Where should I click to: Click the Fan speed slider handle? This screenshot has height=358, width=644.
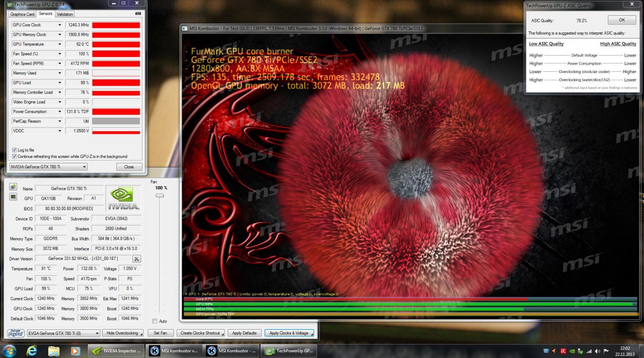(x=160, y=196)
